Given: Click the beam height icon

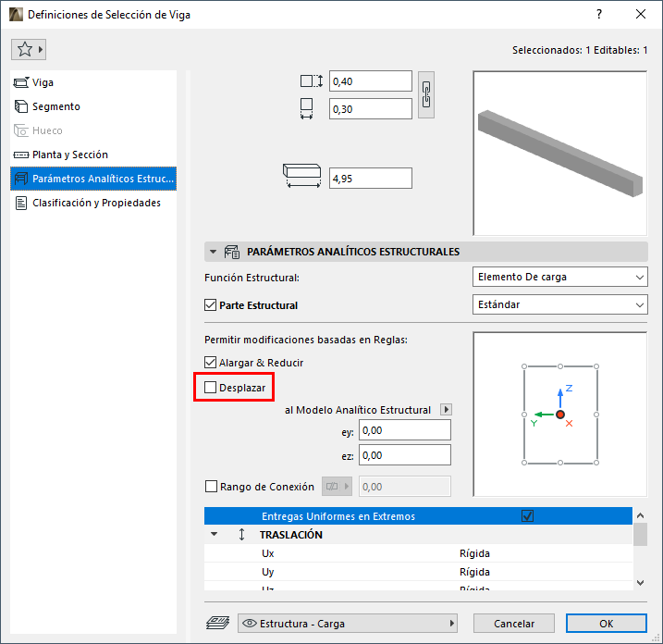Looking at the screenshot, I should pos(312,80).
